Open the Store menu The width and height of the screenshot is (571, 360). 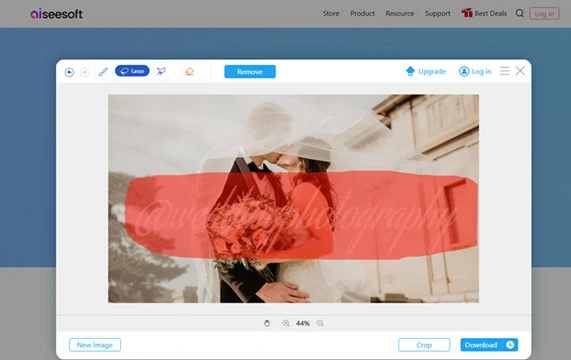[331, 13]
